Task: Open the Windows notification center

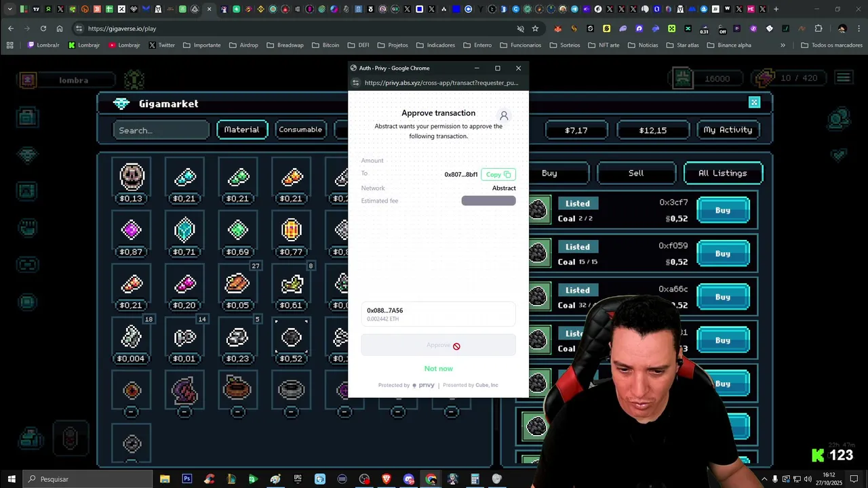Action: point(854,479)
